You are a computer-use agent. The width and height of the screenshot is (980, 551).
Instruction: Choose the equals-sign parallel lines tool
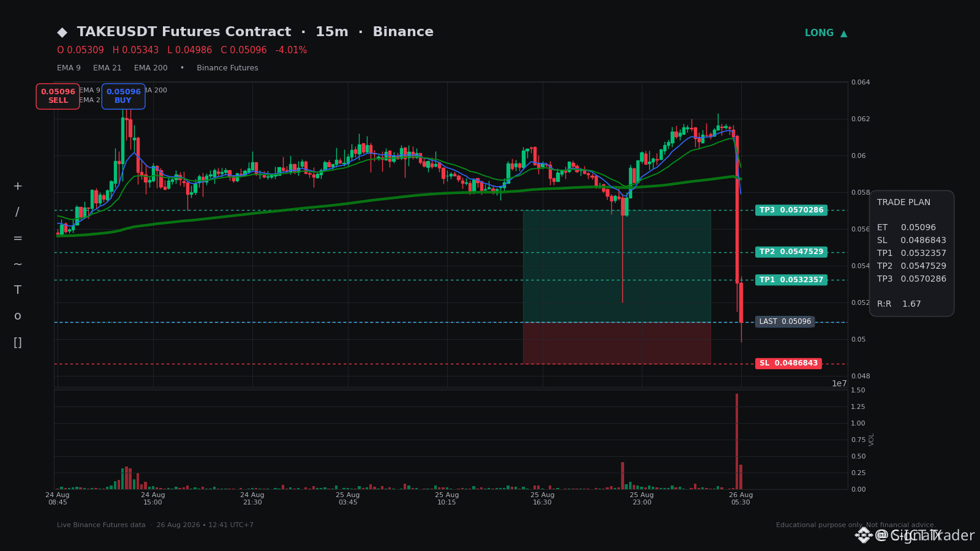[x=18, y=239]
